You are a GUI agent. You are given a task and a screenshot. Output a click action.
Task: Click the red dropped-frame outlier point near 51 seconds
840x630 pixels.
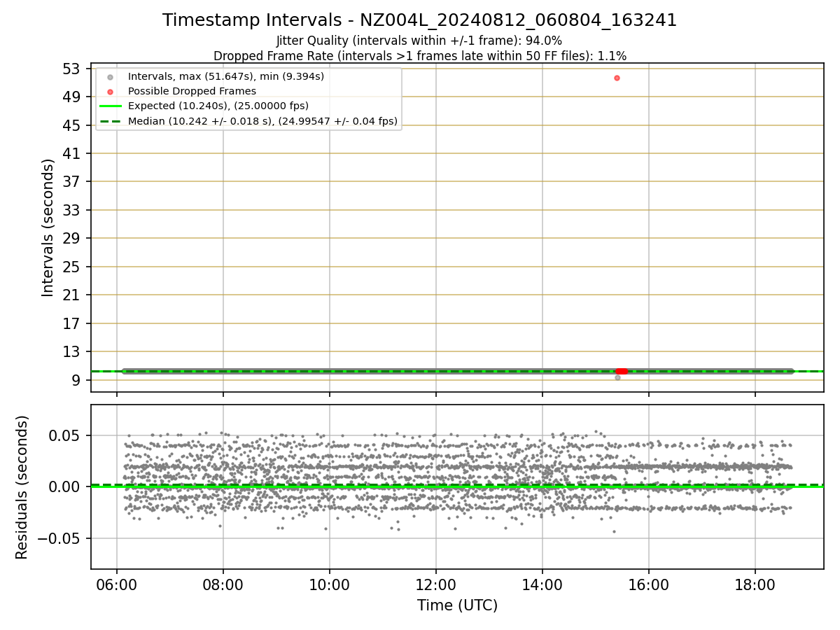click(x=617, y=78)
